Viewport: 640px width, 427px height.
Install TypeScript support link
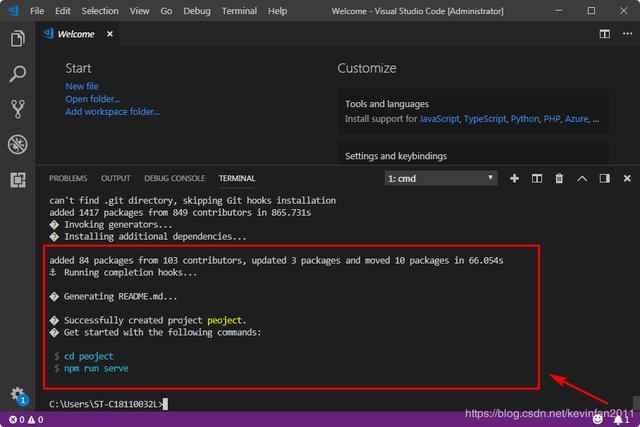point(485,119)
